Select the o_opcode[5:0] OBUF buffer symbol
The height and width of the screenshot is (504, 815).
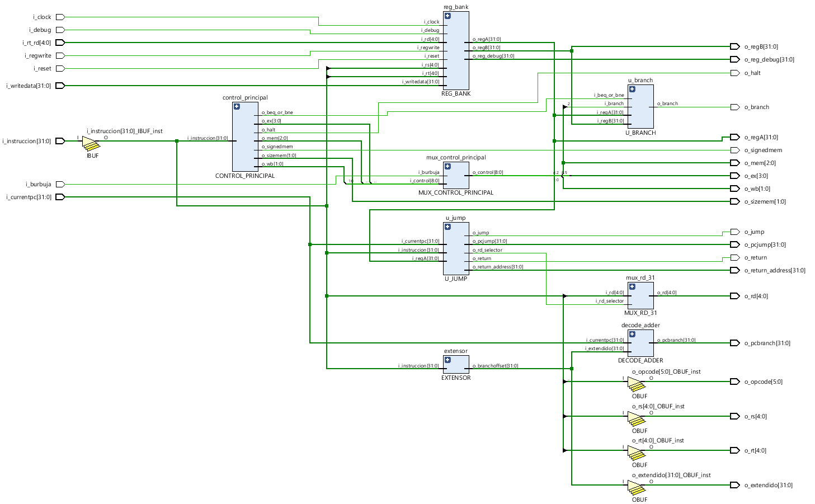[637, 384]
